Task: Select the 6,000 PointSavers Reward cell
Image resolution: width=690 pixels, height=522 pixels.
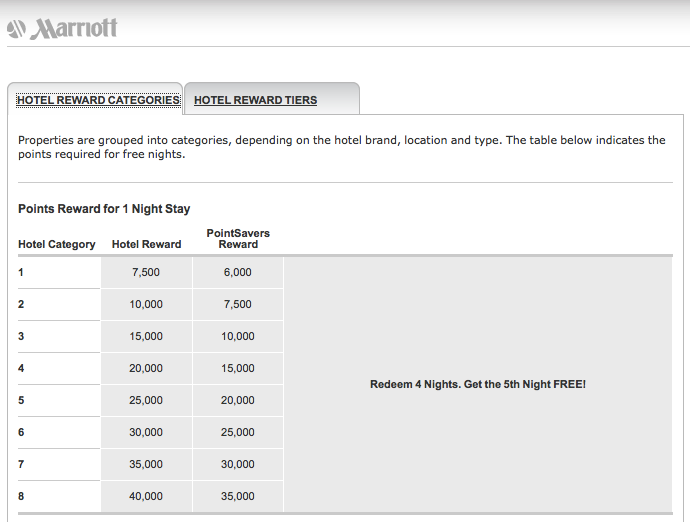Action: (238, 272)
